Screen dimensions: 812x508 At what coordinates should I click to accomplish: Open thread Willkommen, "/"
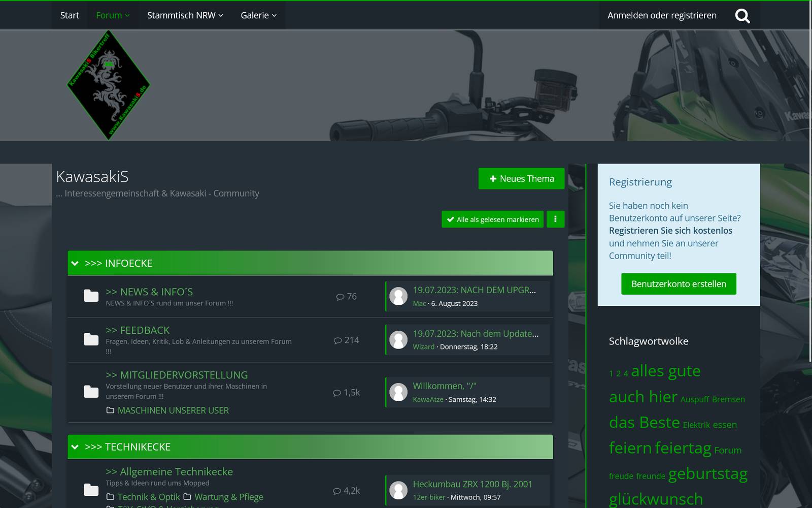445,386
